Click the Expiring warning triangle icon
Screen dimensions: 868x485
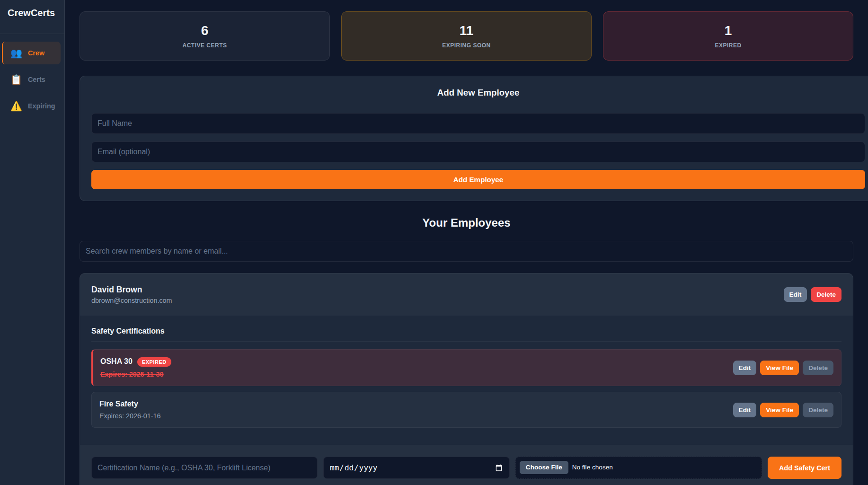point(16,106)
